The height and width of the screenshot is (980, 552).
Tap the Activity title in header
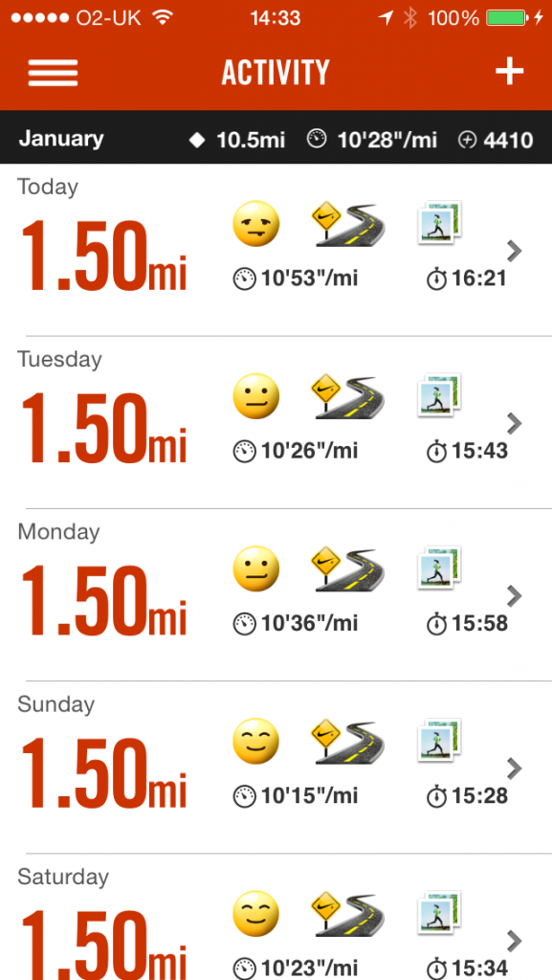pyautogui.click(x=276, y=73)
